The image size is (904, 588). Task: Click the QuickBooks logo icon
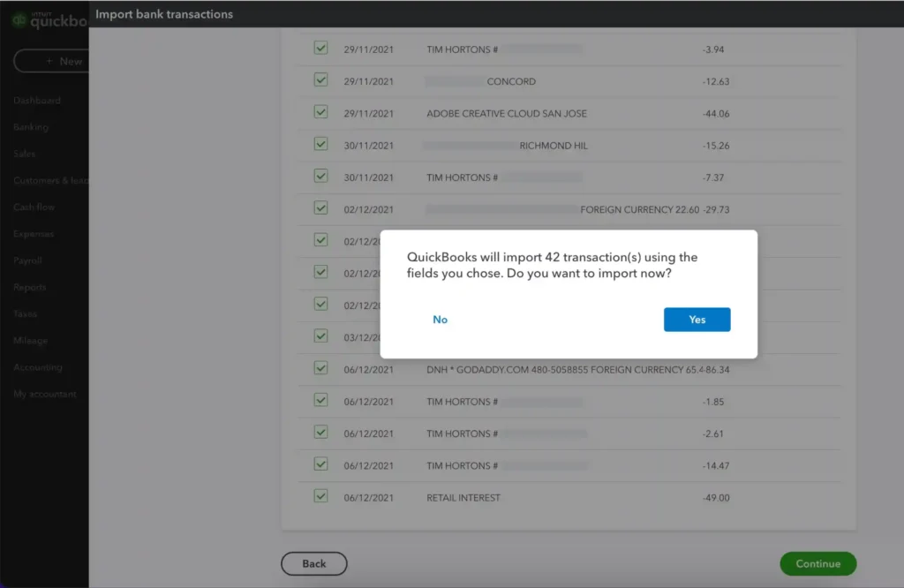point(19,20)
